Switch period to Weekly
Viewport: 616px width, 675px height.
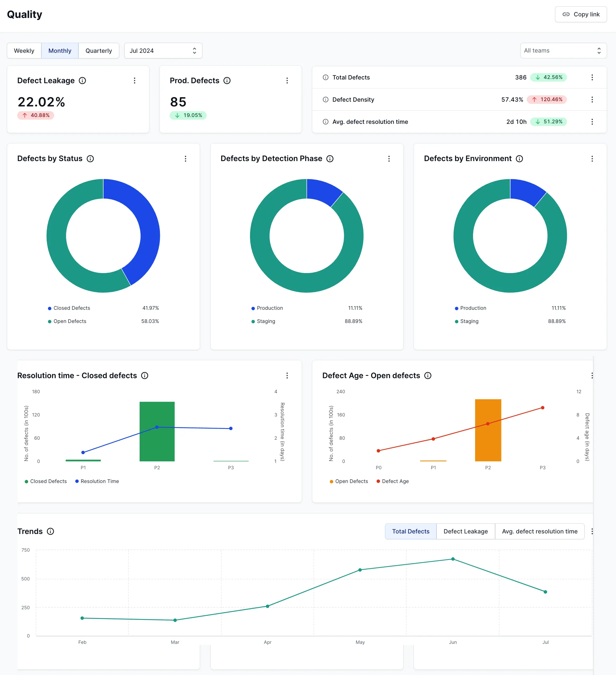pyautogui.click(x=24, y=51)
